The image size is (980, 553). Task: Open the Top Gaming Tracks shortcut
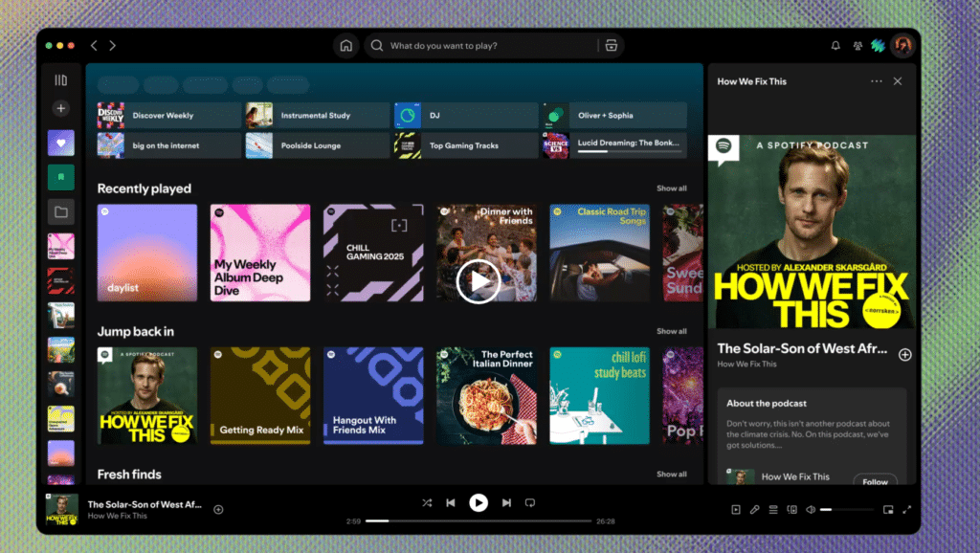pos(466,145)
